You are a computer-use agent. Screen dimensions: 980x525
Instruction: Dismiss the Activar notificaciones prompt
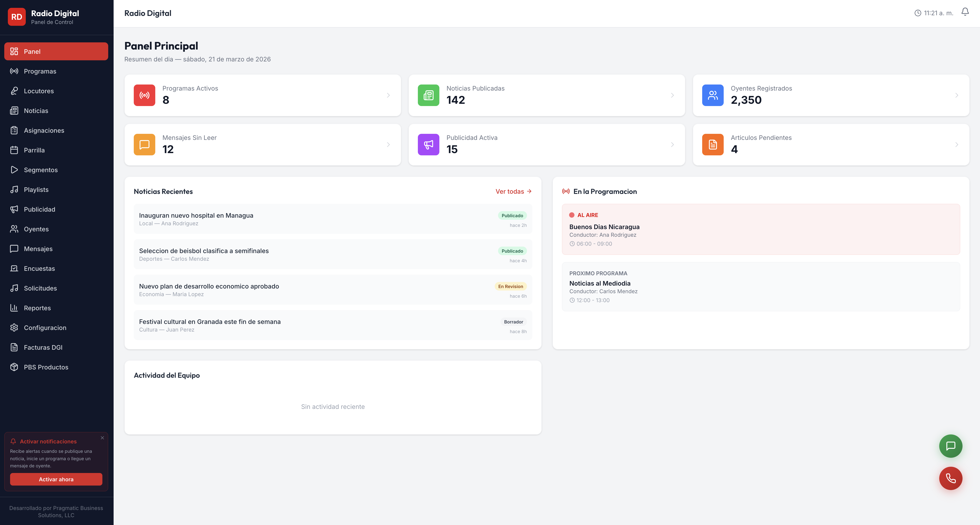pyautogui.click(x=102, y=438)
